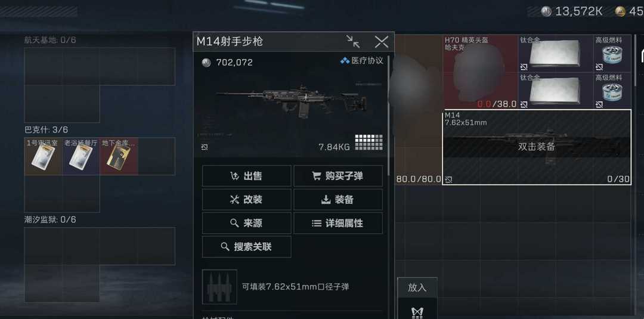Click the 医疗协议 medical protocol tag
The image size is (644, 319).
(362, 61)
